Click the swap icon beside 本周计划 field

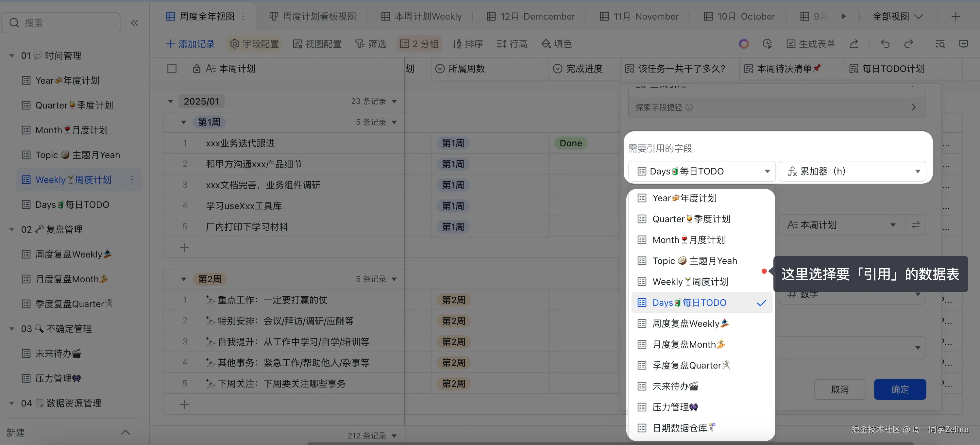click(x=916, y=225)
